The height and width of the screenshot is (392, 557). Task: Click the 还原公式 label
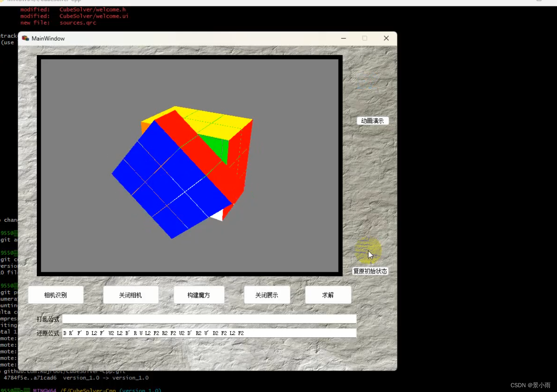click(48, 333)
